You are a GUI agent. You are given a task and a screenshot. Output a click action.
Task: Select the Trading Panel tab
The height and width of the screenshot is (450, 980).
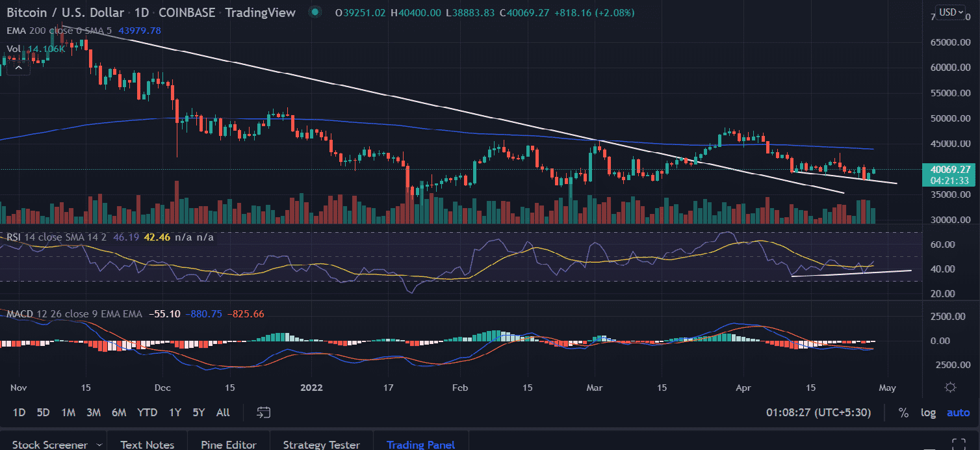click(x=420, y=445)
